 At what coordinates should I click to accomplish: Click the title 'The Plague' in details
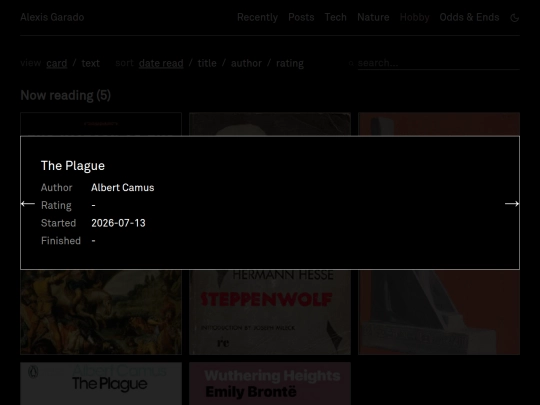coord(73,166)
